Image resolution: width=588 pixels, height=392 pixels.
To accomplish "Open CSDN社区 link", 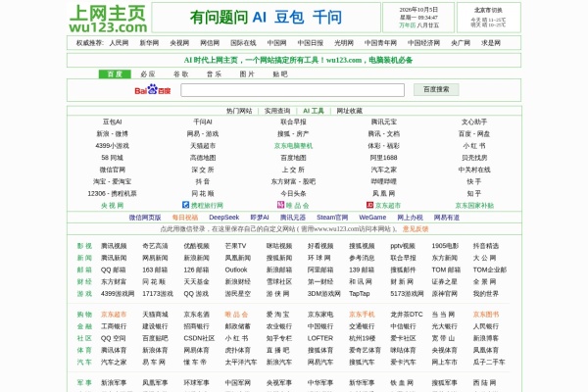I will click(199, 338).
